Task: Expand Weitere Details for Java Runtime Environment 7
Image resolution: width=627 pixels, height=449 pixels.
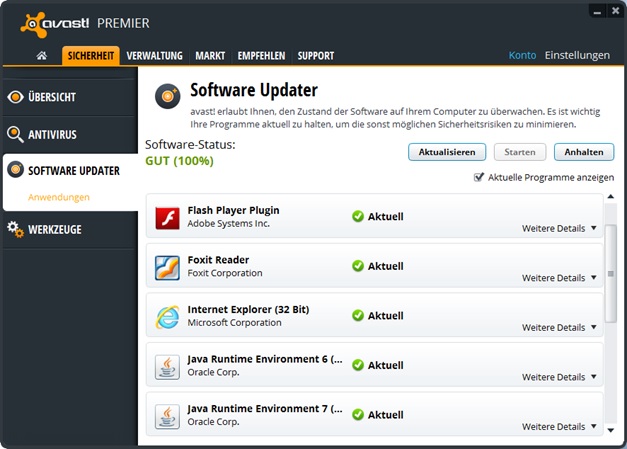Action: 559,427
